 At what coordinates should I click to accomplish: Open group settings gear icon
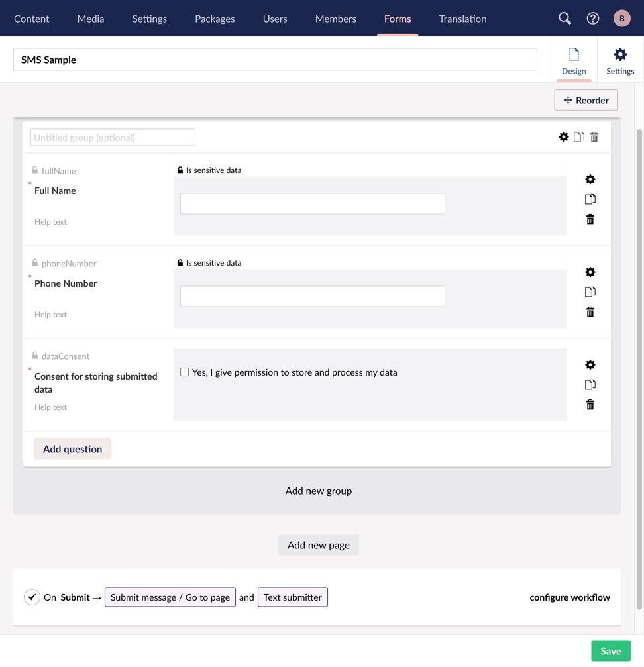563,137
